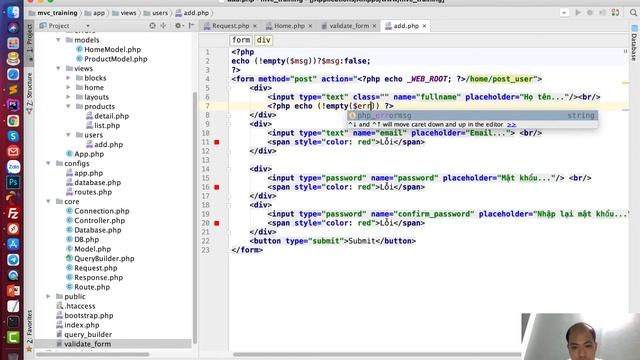
Task: Expand the public folder
Action: (x=49, y=296)
